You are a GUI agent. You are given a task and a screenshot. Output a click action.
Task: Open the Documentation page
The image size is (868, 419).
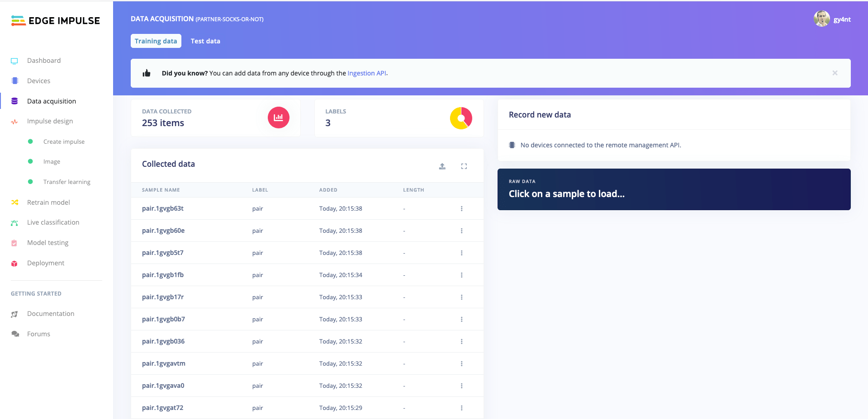pos(51,313)
